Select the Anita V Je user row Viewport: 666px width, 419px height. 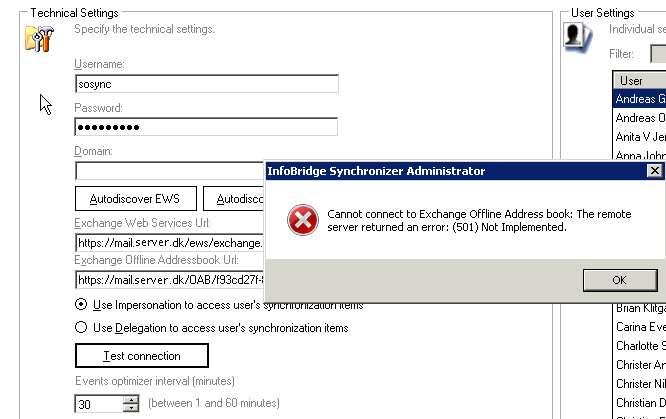640,137
